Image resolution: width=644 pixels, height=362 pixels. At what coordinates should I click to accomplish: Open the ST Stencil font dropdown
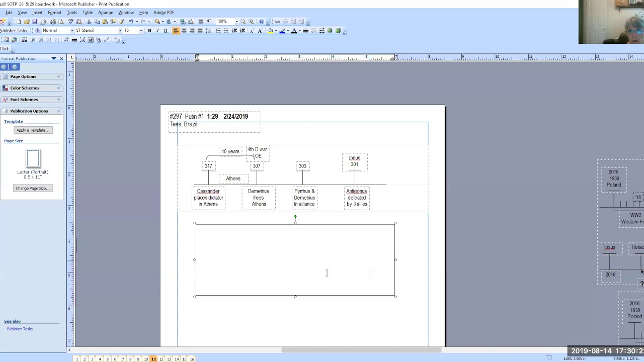click(120, 31)
